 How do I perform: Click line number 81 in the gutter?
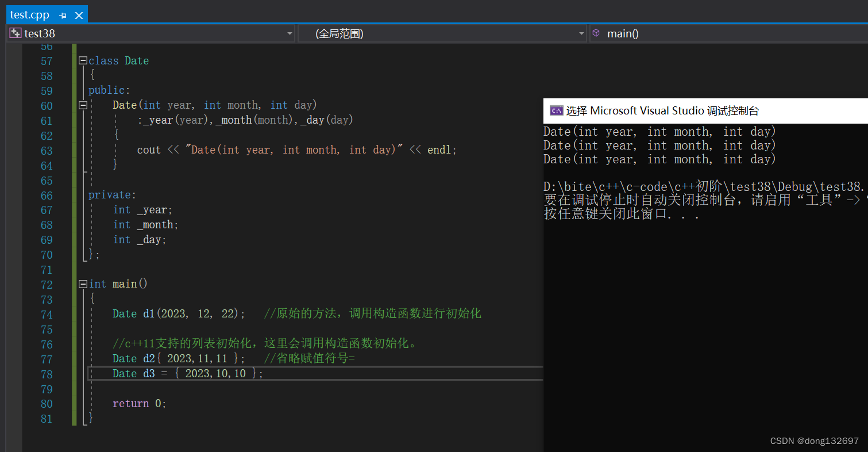point(46,419)
